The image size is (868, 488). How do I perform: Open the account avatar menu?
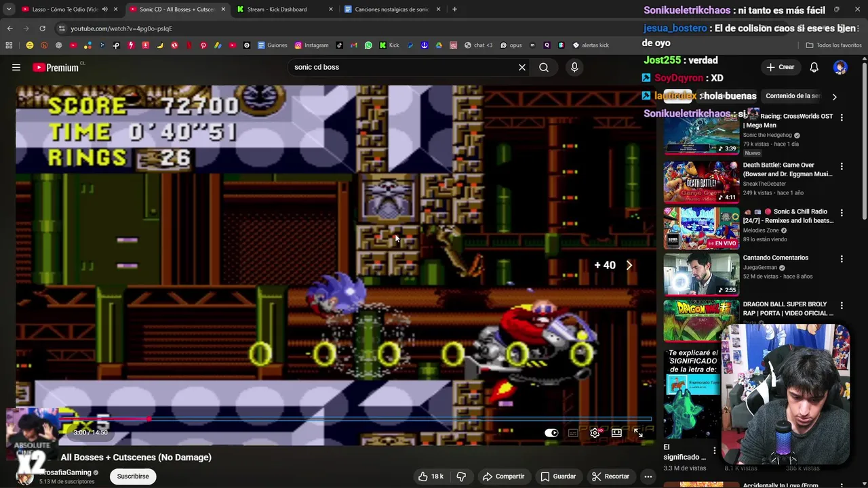(x=840, y=67)
